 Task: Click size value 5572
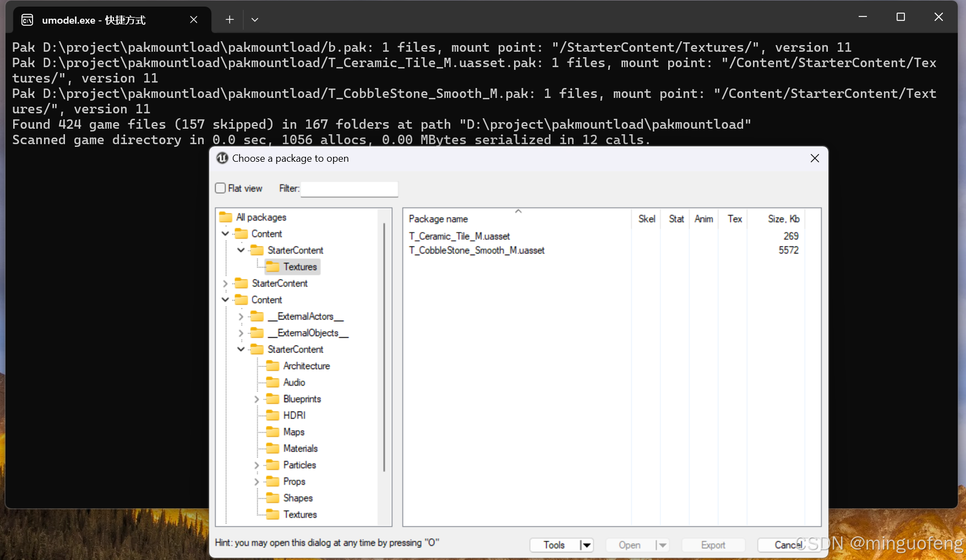click(x=788, y=250)
